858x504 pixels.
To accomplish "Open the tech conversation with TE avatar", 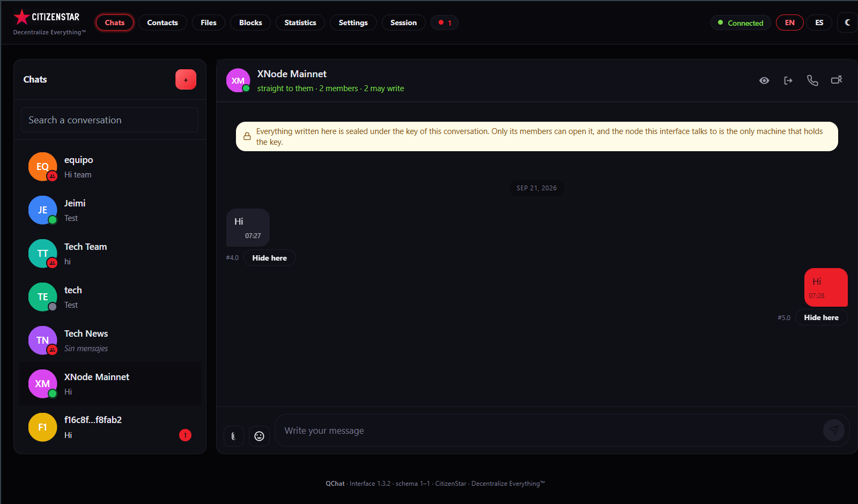I will (110, 297).
